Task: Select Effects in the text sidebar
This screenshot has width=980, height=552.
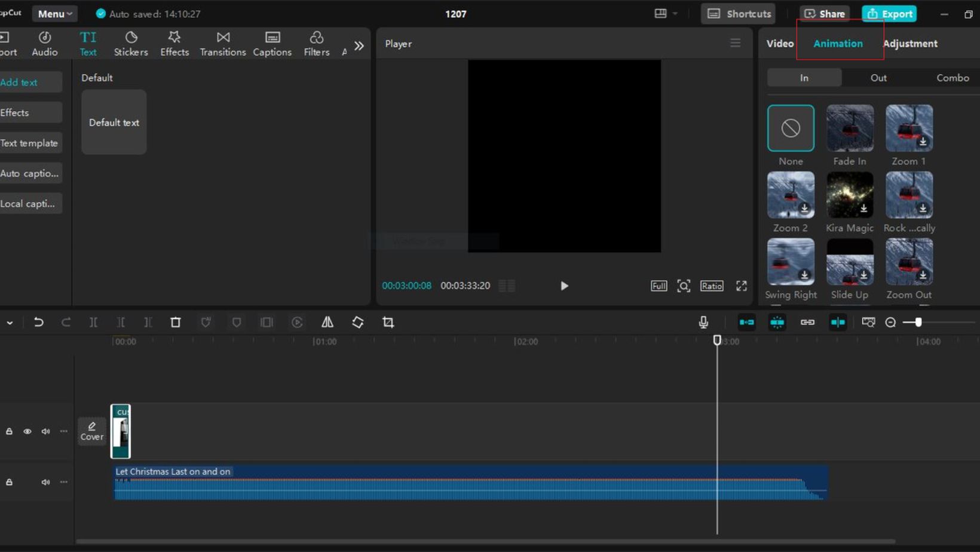Action: pyautogui.click(x=30, y=112)
